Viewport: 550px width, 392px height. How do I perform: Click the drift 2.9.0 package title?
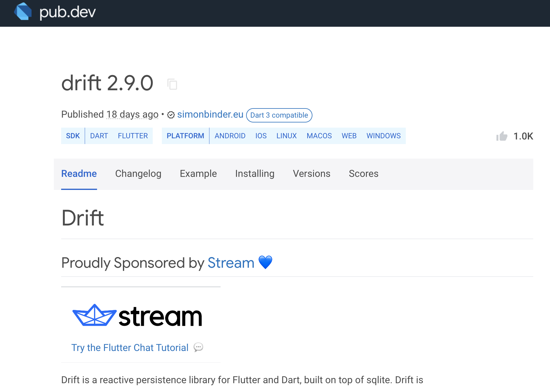click(107, 83)
